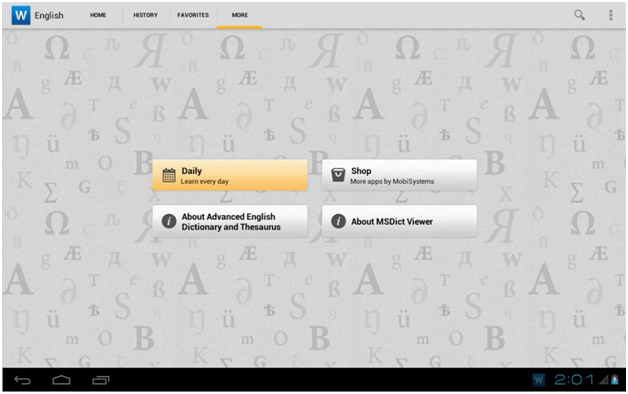
Task: Open the search magnifier icon
Action: point(579,15)
